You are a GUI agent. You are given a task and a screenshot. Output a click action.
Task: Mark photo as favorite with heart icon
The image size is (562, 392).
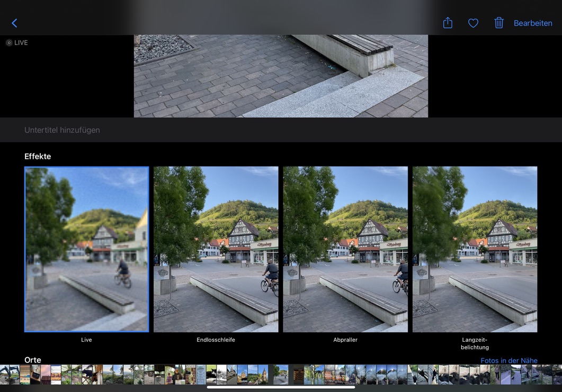tap(473, 23)
